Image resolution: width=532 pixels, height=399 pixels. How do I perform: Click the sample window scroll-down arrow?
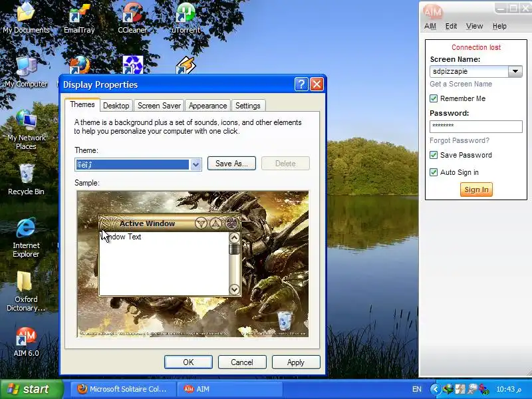[x=235, y=289]
